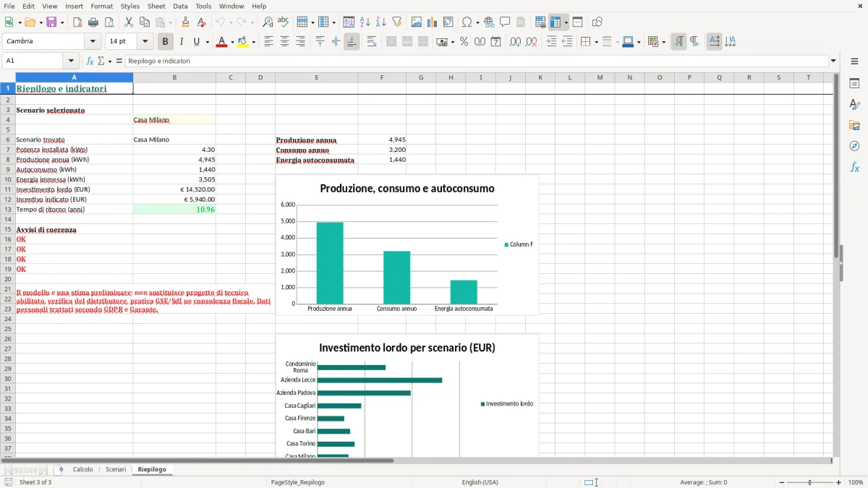Open sidebar Gallery panel icon

tap(854, 125)
